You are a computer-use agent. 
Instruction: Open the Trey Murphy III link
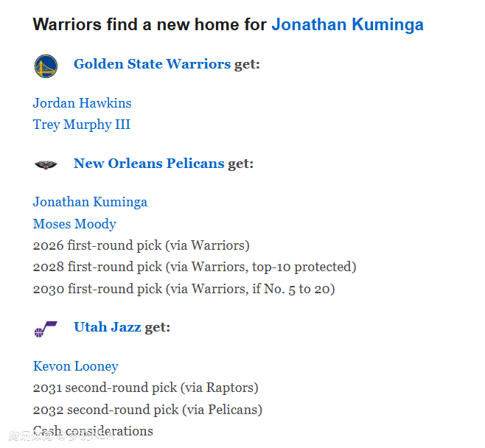click(81, 125)
